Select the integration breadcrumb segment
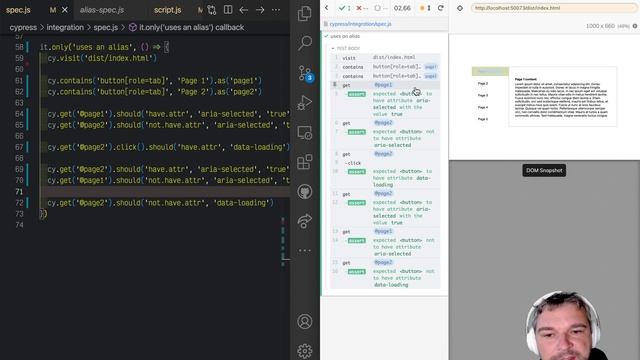Image resolution: width=640 pixels, height=360 pixels. (x=65, y=27)
